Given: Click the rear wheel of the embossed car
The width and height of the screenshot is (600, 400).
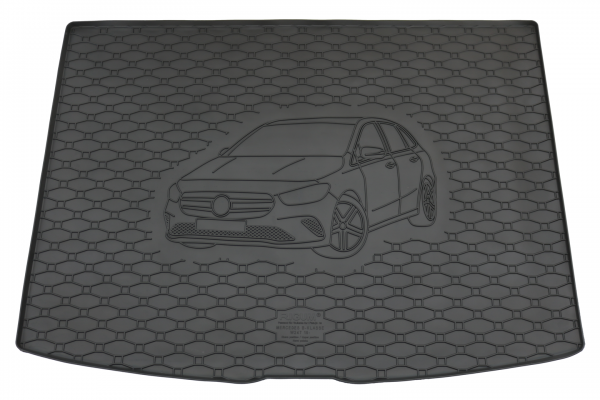Looking at the screenshot, I should coord(428,199).
